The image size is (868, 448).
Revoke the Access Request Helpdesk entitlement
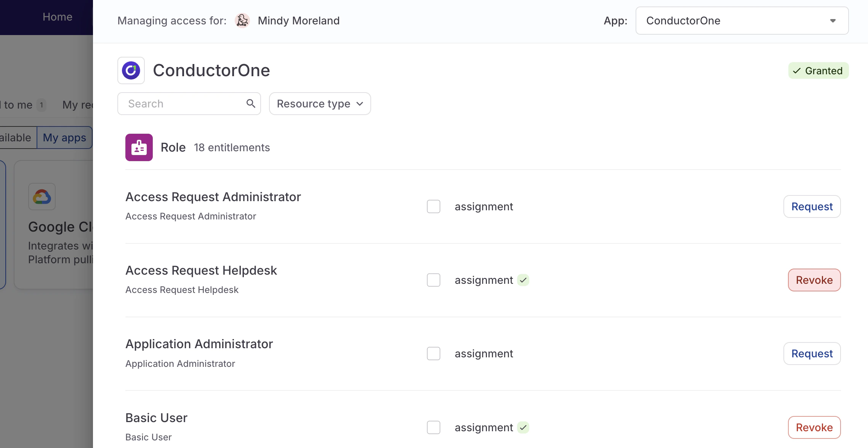[x=814, y=280]
